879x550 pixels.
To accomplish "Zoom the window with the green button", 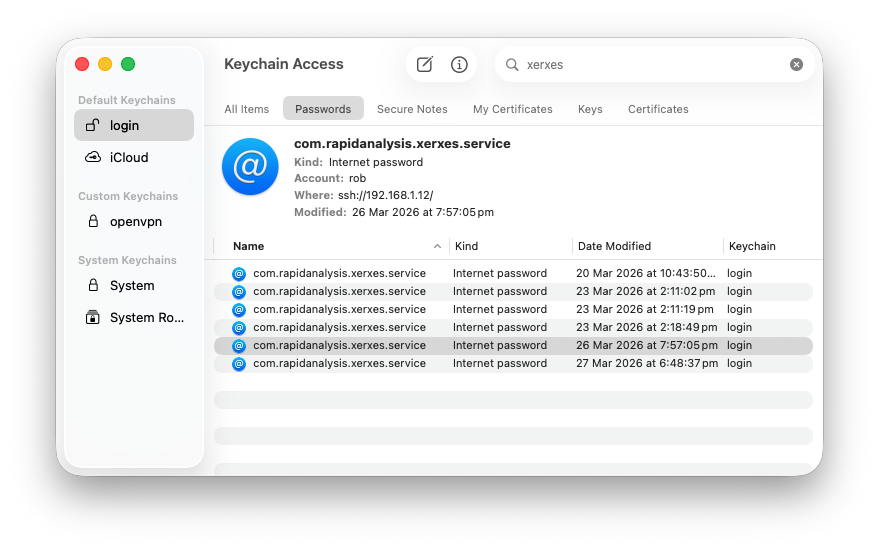I will point(128,64).
